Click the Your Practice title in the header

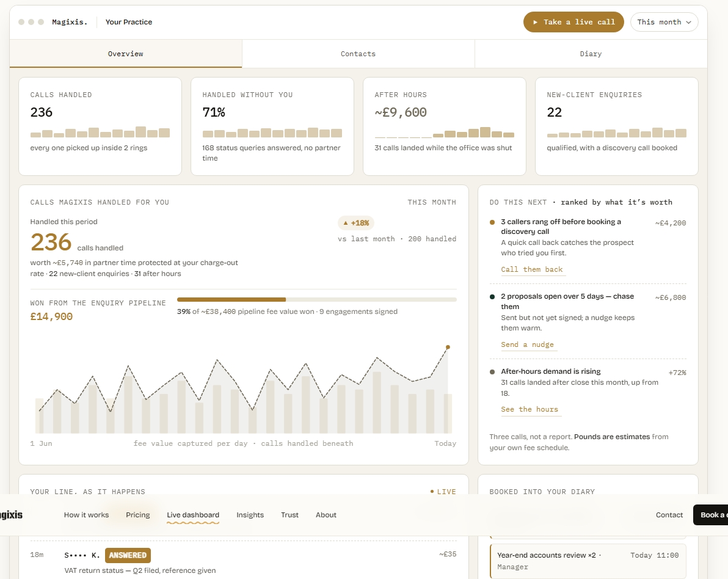point(129,22)
